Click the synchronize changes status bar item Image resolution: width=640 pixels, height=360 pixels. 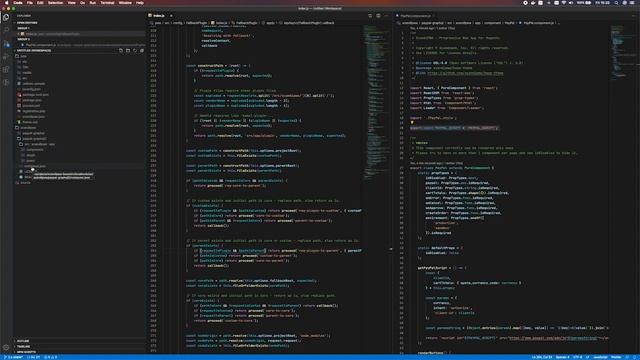tap(34, 357)
